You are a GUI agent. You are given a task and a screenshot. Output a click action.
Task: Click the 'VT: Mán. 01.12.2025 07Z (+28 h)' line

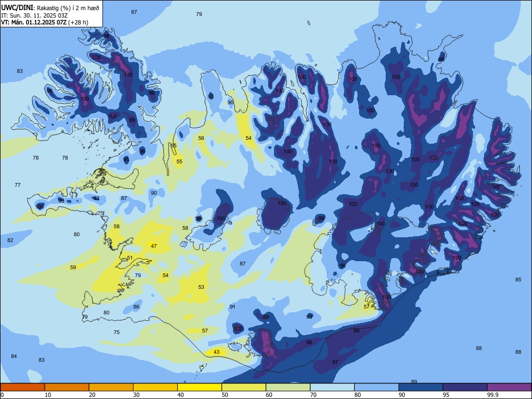[45, 22]
